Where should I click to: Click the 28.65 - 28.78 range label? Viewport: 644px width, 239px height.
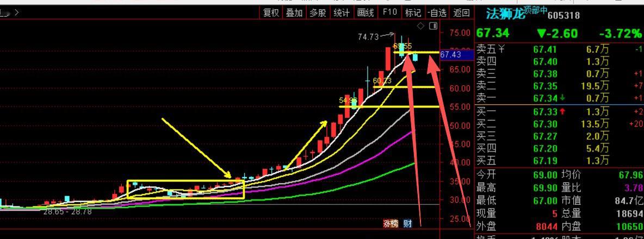pos(67,211)
